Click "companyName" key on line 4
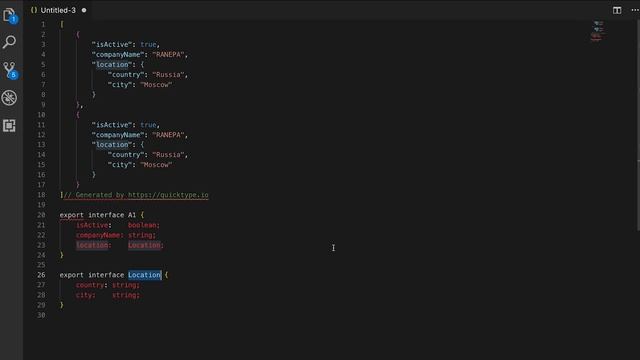 click(118, 55)
